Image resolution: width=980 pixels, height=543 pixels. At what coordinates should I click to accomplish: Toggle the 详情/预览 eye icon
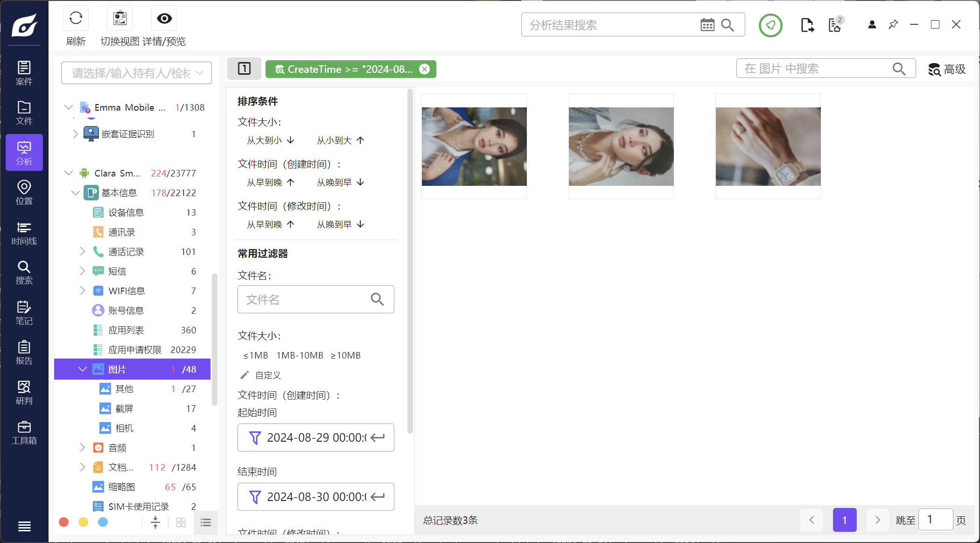point(164,19)
